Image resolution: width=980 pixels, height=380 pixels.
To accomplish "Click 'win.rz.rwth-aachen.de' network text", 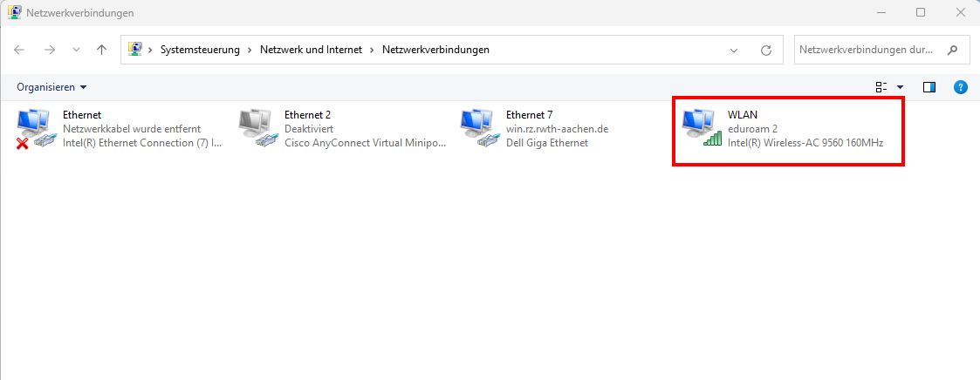I will 557,128.
